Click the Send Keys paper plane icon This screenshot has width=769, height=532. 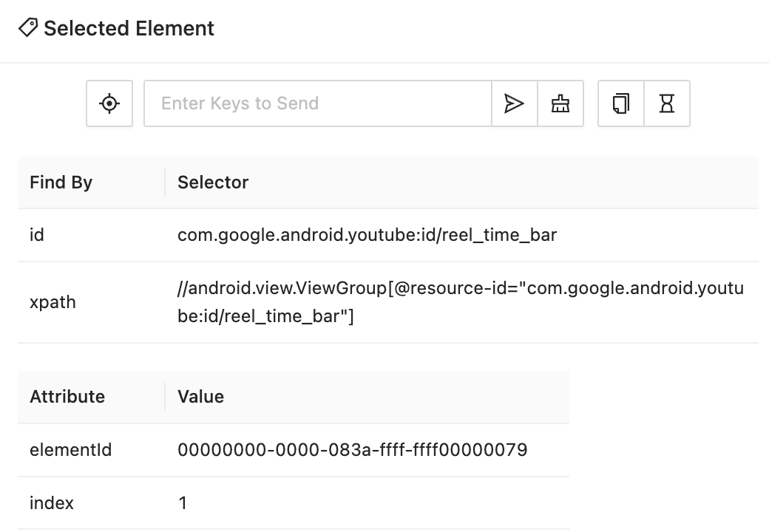514,103
